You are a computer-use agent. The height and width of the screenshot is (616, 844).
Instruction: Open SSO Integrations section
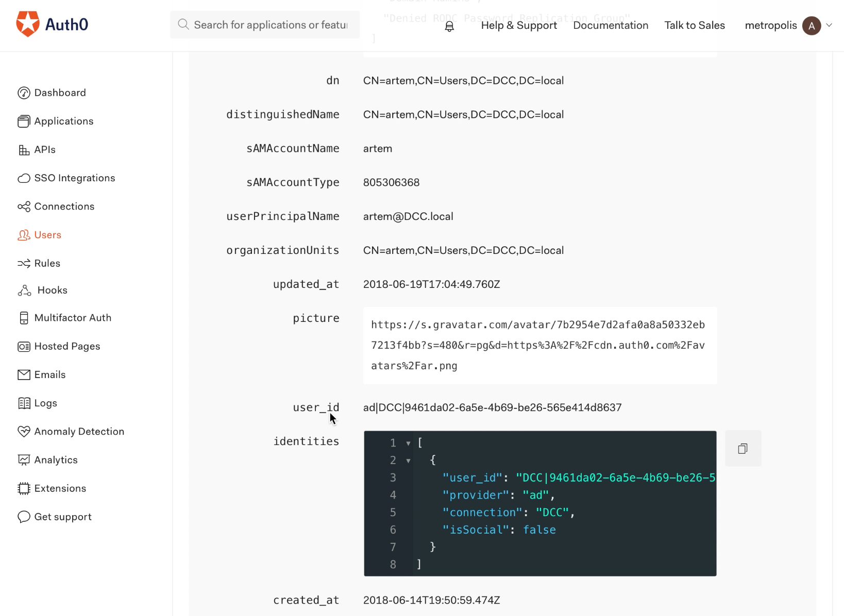[x=75, y=178]
